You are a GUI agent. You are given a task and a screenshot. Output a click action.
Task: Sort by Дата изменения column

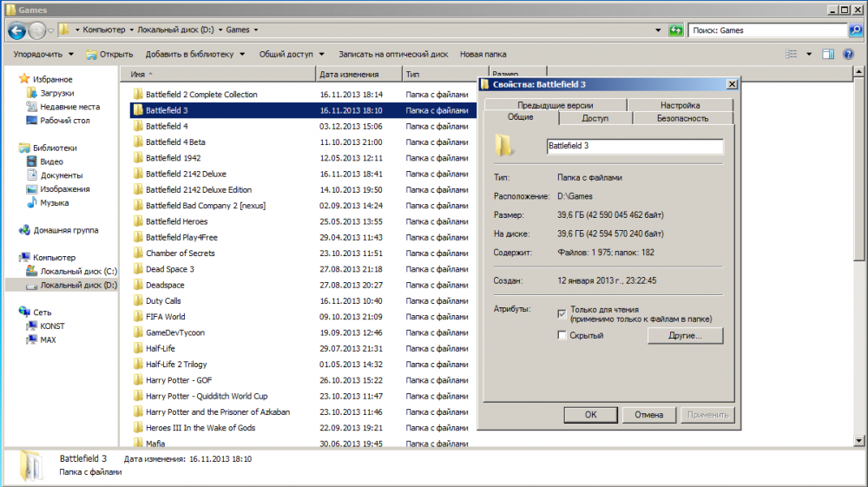tap(358, 74)
